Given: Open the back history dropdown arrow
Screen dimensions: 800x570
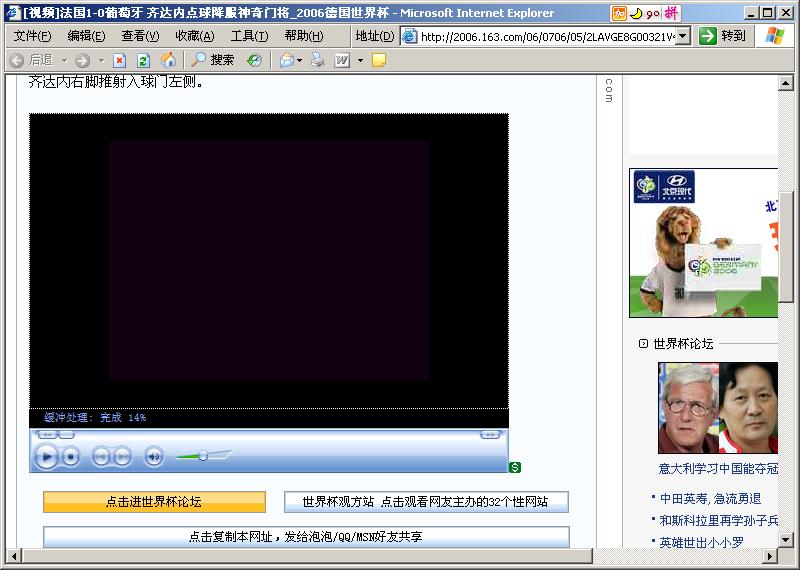Looking at the screenshot, I should coord(64,61).
